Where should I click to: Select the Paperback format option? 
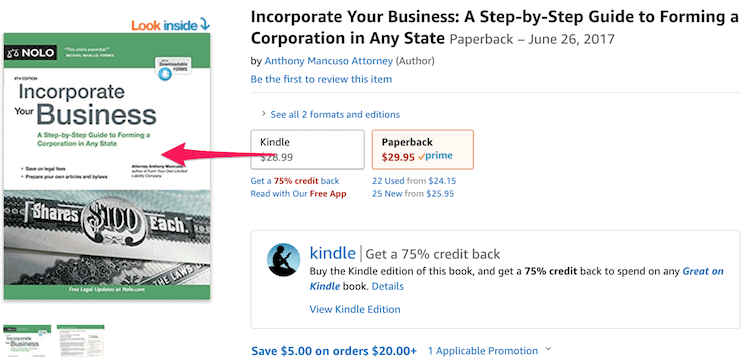coord(423,150)
